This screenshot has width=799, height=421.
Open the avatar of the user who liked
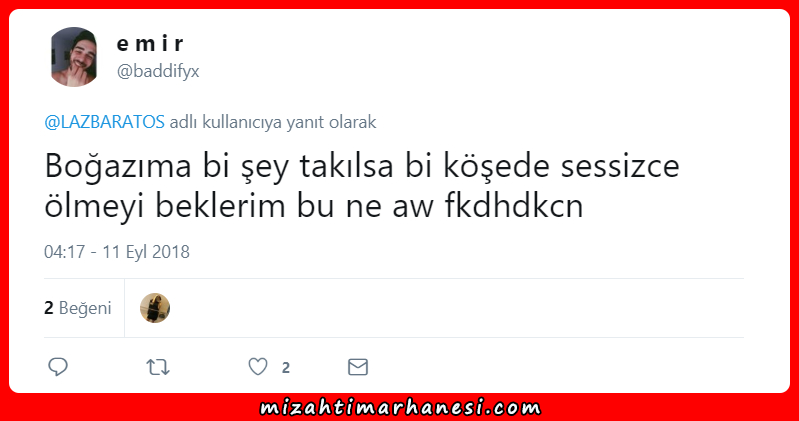(155, 308)
